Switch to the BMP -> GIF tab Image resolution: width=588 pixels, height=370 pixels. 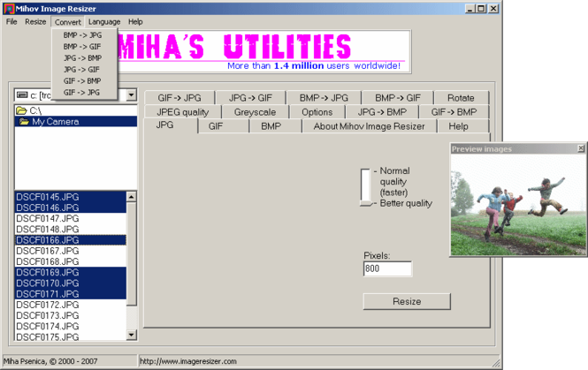398,98
